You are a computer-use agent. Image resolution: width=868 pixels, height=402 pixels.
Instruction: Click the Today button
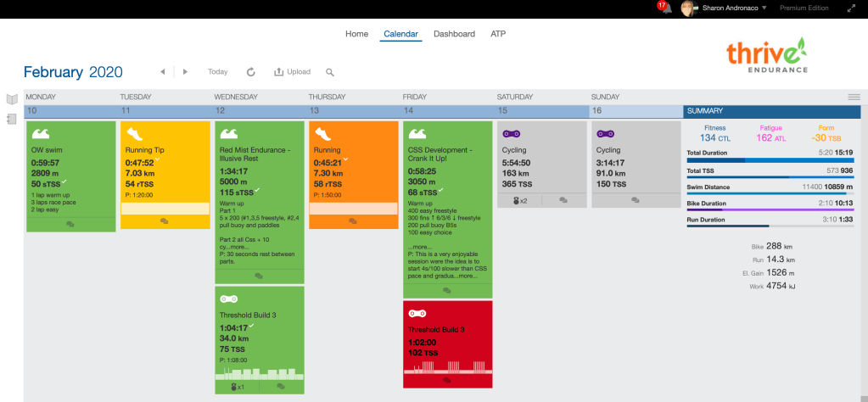[x=218, y=72]
